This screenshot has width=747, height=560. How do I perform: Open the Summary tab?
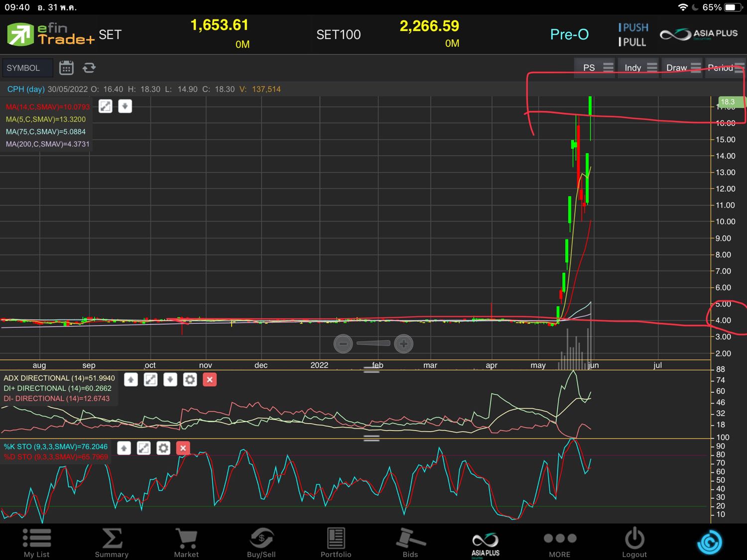[x=112, y=543]
